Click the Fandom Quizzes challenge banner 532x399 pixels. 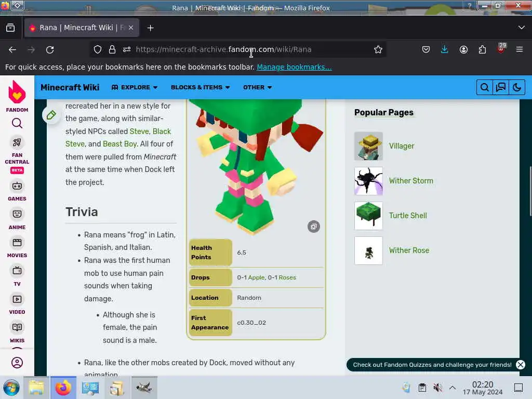pos(432,365)
